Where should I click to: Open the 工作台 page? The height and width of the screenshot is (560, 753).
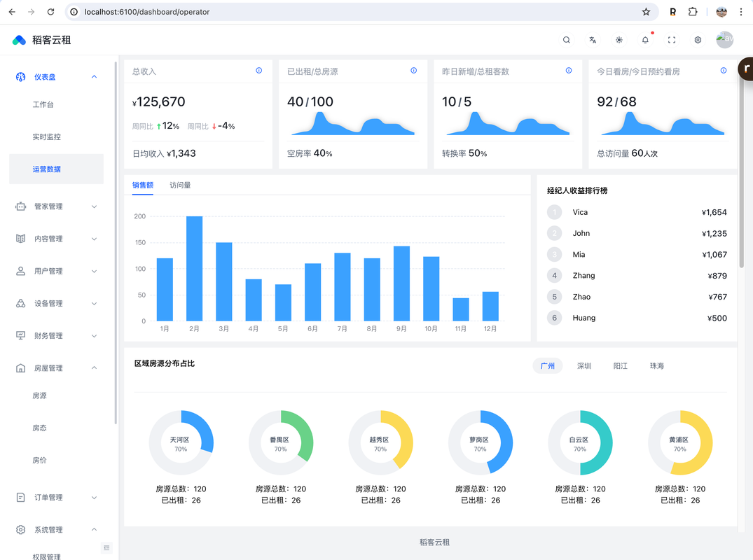tap(43, 105)
